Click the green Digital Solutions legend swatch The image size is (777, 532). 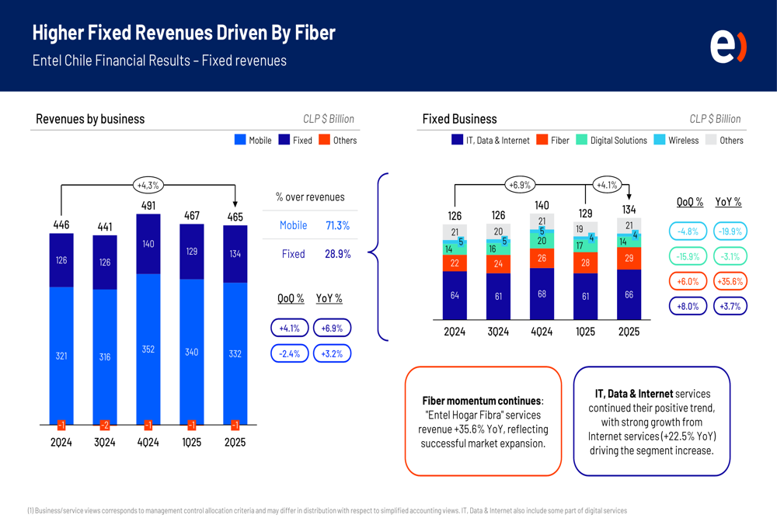click(582, 140)
